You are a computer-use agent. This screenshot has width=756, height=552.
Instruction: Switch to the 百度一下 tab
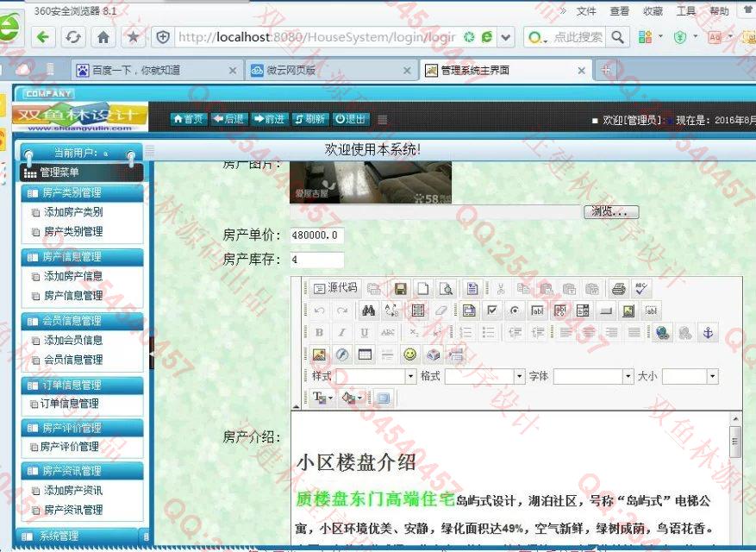point(156,71)
